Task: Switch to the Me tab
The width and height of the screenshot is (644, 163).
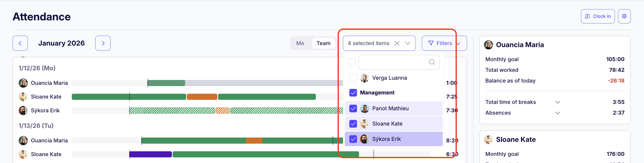Action: coord(300,43)
